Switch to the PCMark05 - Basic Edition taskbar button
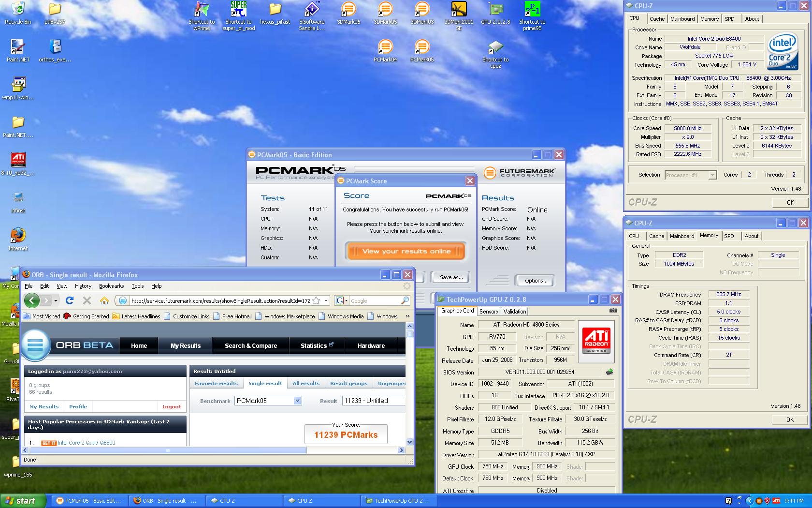The height and width of the screenshot is (508, 812). coord(89,501)
